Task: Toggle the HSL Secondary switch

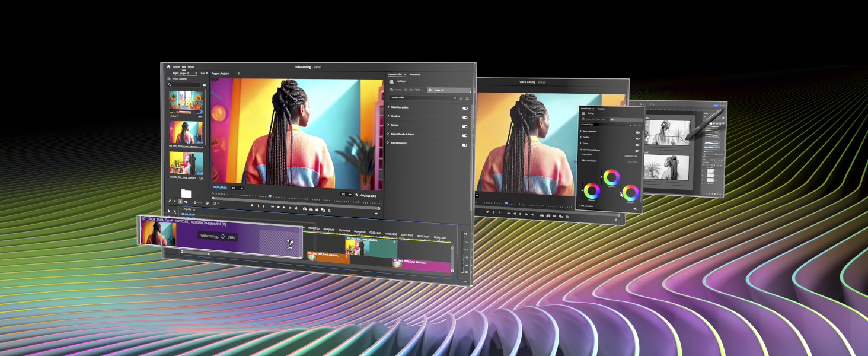Action: point(465,144)
